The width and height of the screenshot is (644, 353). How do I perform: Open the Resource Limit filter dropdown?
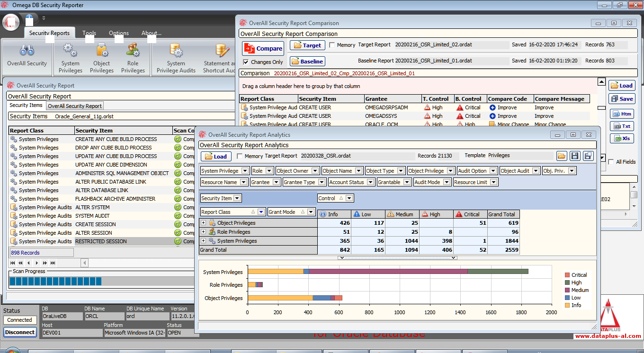tap(494, 182)
